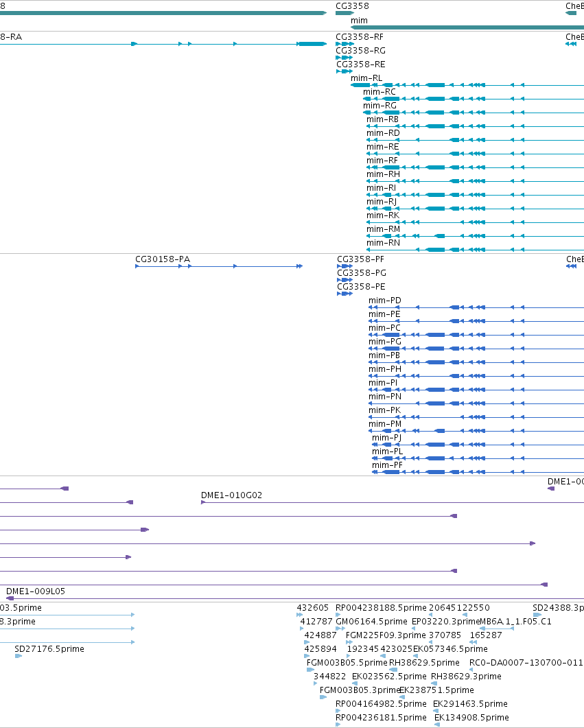Click EST 165287
This screenshot has height=728, width=584.
click(x=486, y=635)
